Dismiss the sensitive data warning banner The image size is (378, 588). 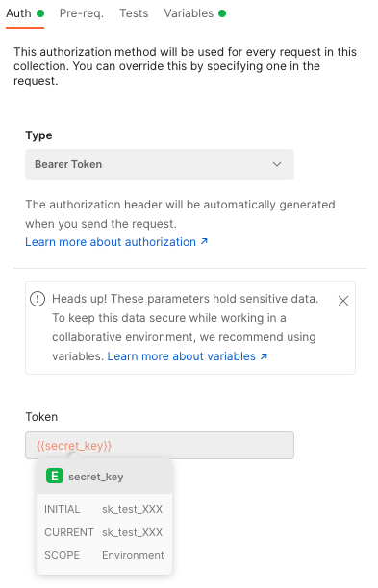point(343,301)
